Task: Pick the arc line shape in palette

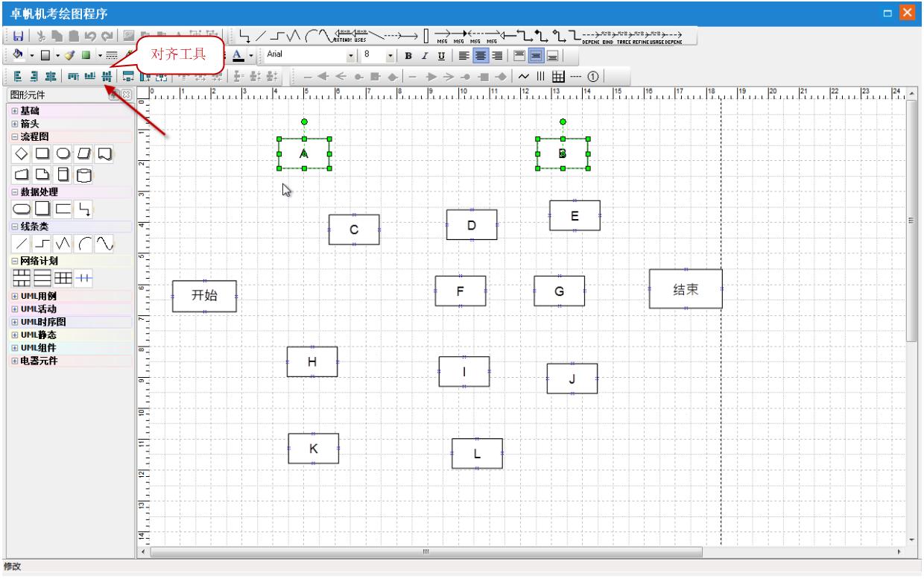Action: click(x=84, y=243)
